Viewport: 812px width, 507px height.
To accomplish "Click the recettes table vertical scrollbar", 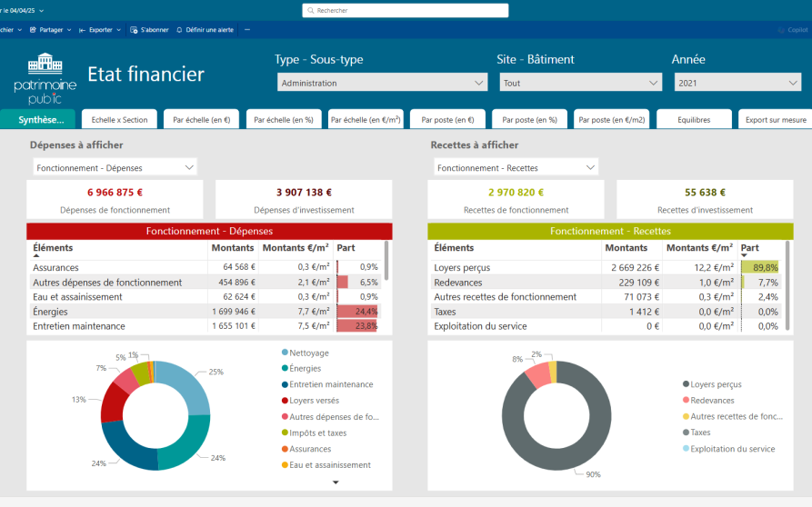I will coord(787,285).
